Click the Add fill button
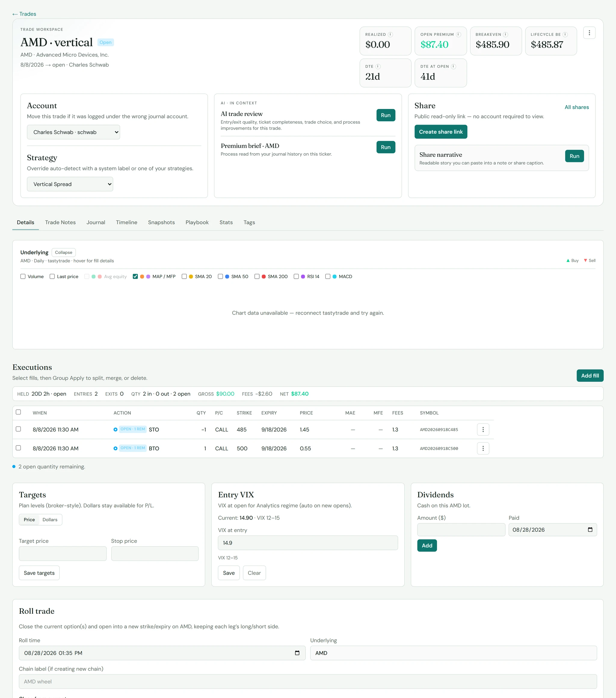This screenshot has width=616, height=698. pos(590,376)
